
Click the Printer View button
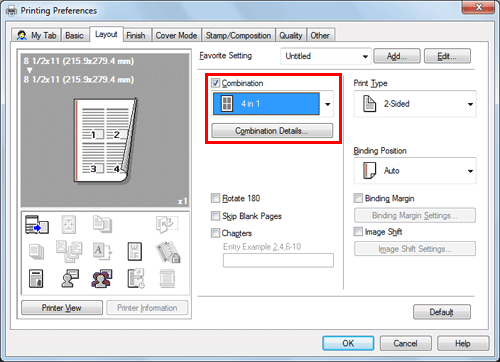62,308
